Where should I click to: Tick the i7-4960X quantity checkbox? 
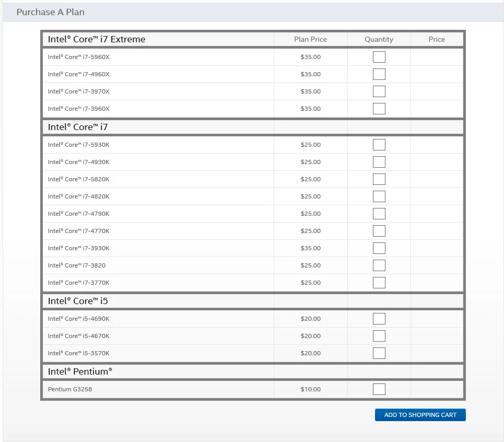(x=379, y=74)
